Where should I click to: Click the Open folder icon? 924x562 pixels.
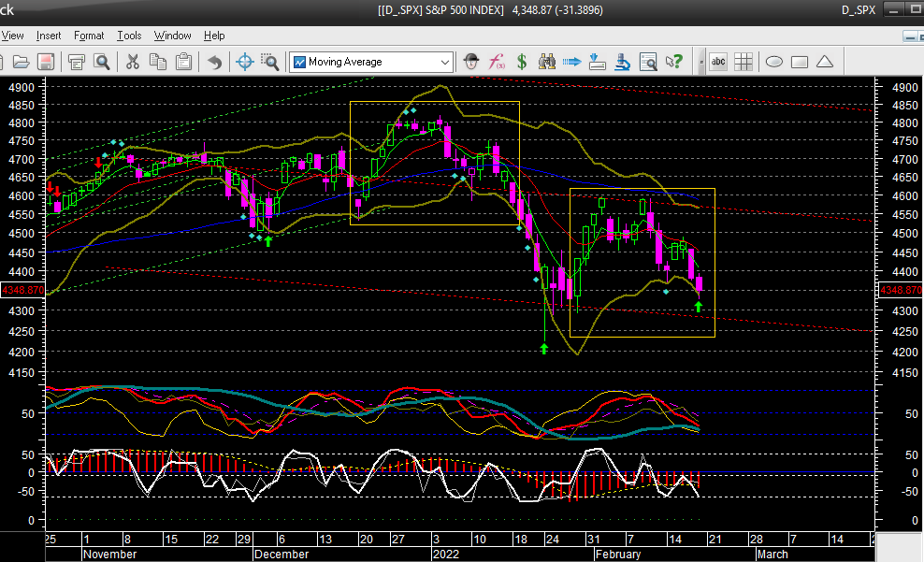(20, 62)
